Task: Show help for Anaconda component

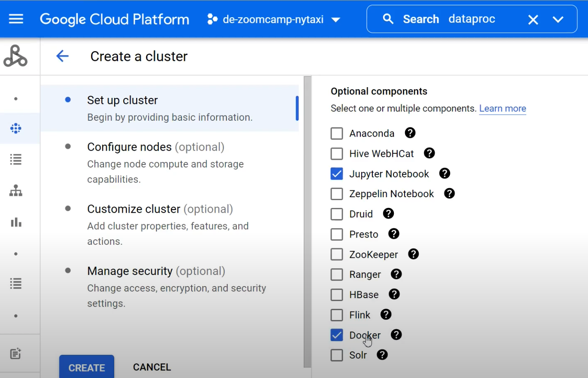Action: [410, 133]
